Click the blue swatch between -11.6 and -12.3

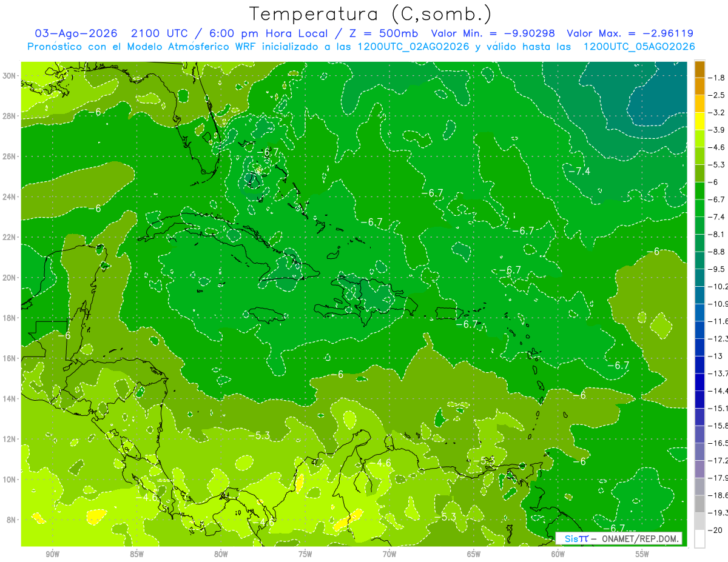coord(699,330)
